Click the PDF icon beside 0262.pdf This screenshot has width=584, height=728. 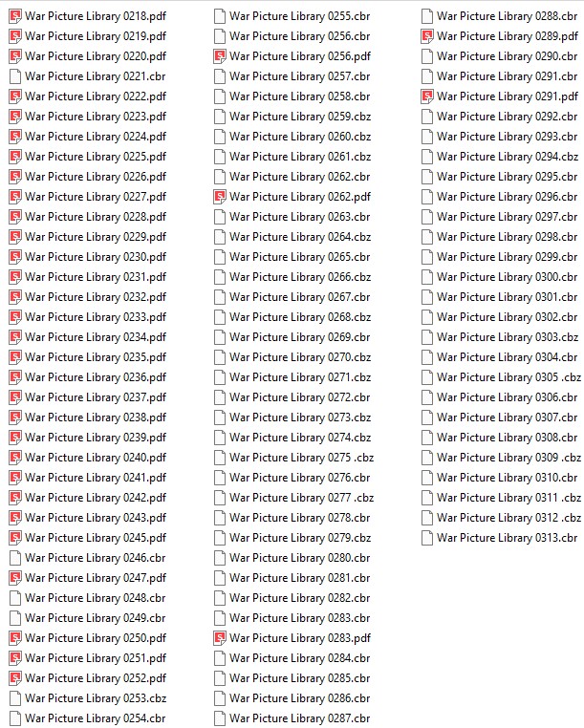(220, 197)
